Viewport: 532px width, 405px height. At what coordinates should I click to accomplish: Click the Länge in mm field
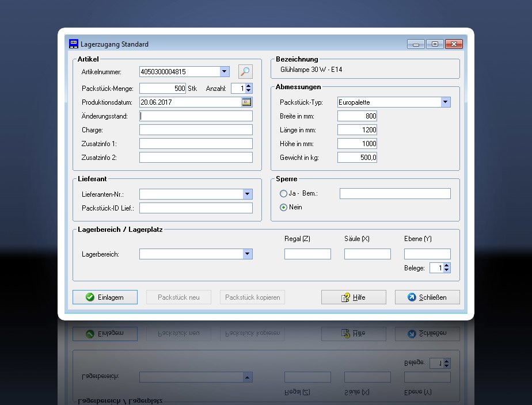click(357, 130)
